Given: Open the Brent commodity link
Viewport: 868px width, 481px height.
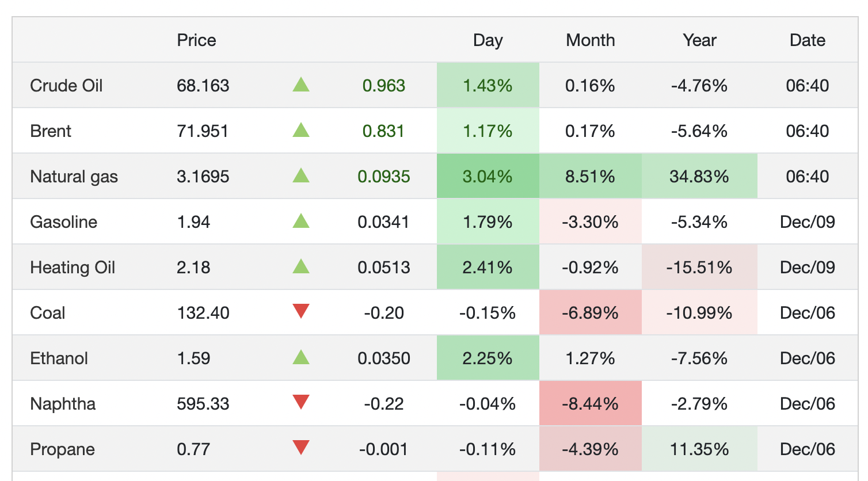Looking at the screenshot, I should (x=51, y=131).
